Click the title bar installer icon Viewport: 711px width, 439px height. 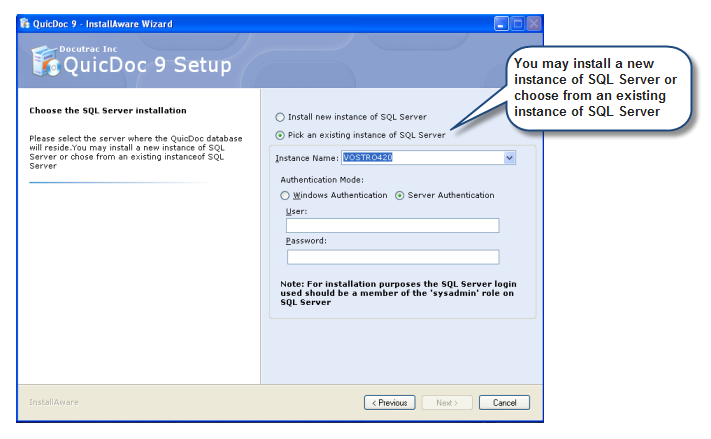coord(24,23)
